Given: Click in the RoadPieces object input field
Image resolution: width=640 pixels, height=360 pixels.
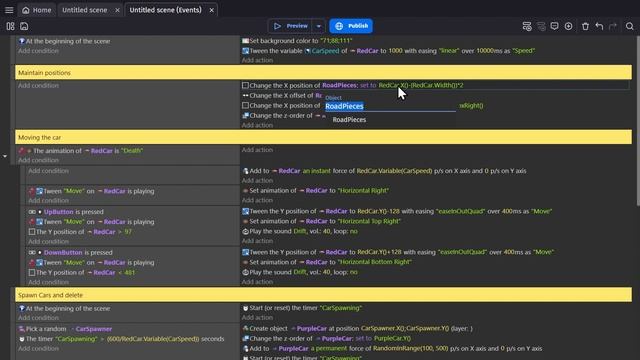Looking at the screenshot, I should pyautogui.click(x=390, y=106).
